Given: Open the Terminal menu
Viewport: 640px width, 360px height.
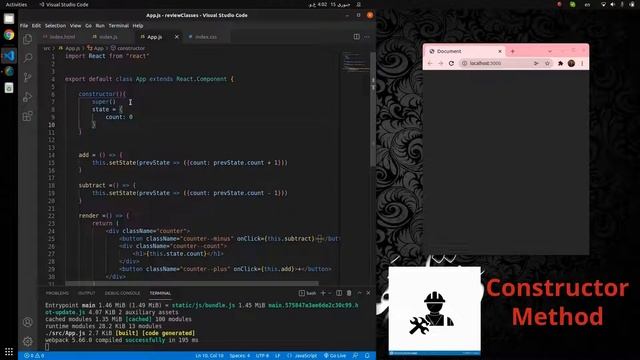Looking at the screenshot, I should pos(119,26).
